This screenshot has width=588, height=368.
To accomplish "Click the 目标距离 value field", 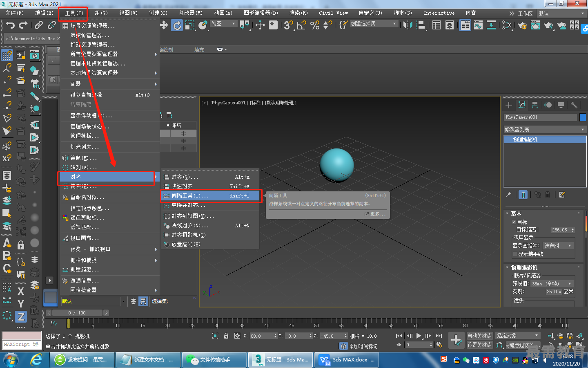I will click(562, 230).
